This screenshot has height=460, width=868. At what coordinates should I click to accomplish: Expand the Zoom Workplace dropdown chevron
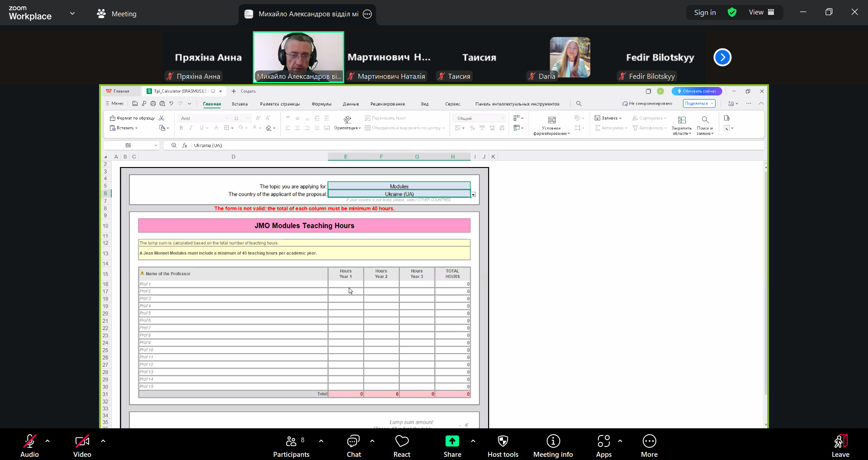pos(72,14)
